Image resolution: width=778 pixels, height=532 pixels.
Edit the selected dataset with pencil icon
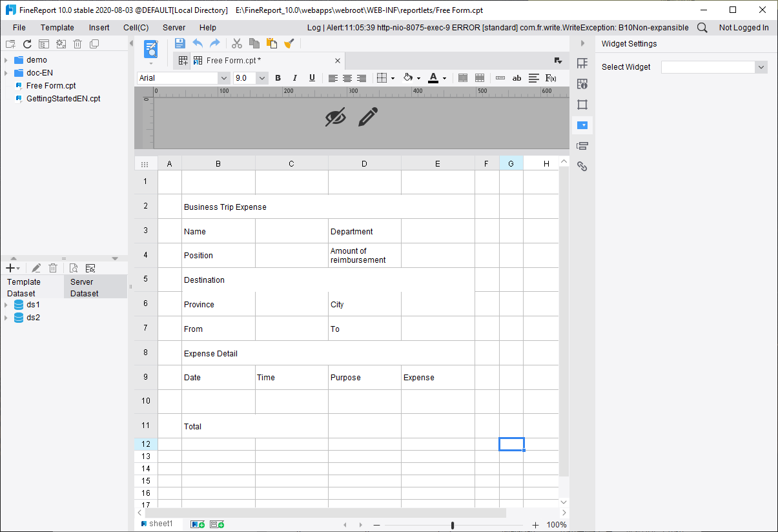tap(36, 268)
